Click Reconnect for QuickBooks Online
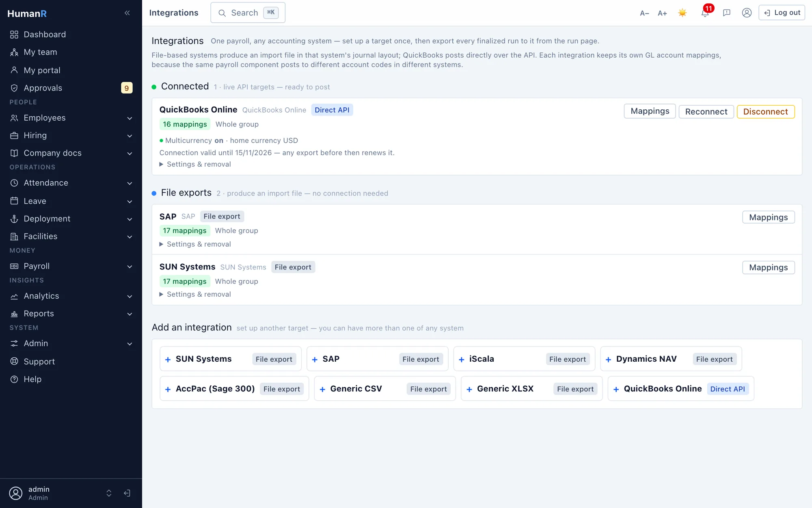Viewport: 812px width, 508px height. pyautogui.click(x=706, y=111)
